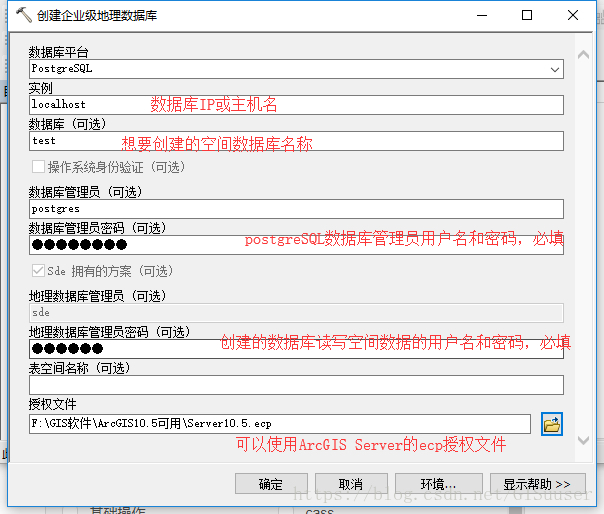Click the 授权文件 label text
This screenshot has height=514, width=604.
pos(52,404)
